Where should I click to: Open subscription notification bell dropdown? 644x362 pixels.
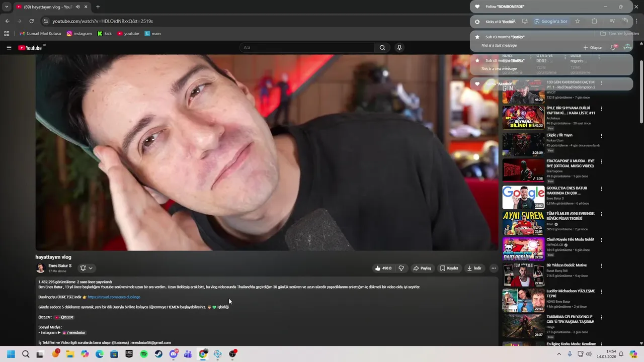pos(87,268)
